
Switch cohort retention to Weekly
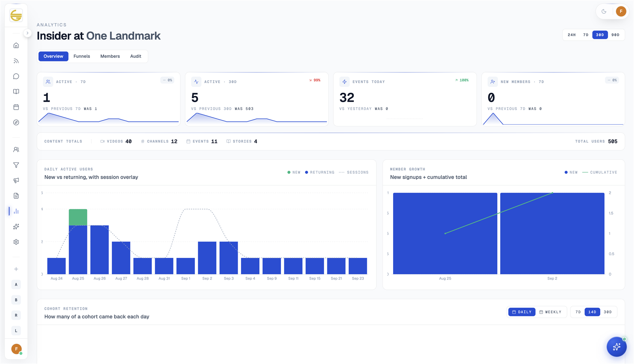point(550,312)
